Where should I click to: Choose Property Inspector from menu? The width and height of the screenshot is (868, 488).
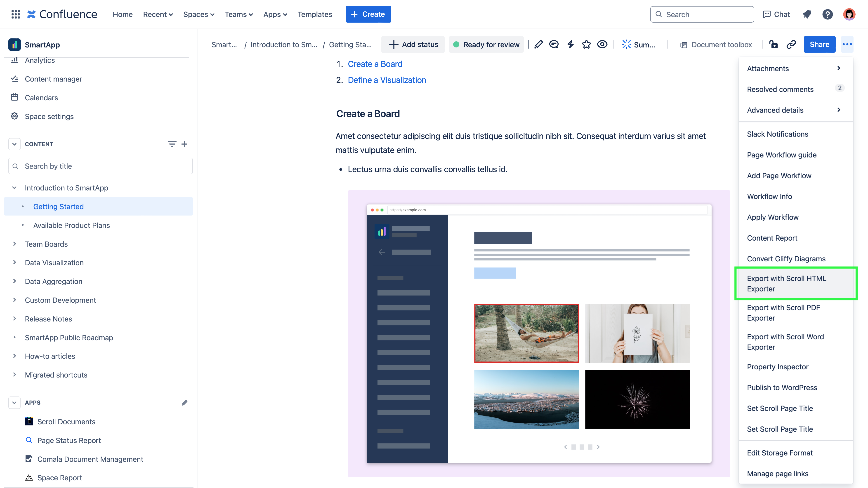(x=777, y=367)
